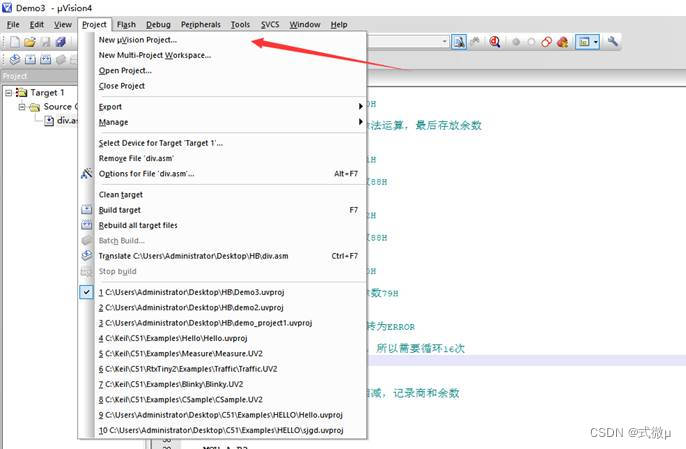This screenshot has width=686, height=449.
Task: Open recent project 4 Hello.uvproj in Keil
Action: [x=223, y=338]
